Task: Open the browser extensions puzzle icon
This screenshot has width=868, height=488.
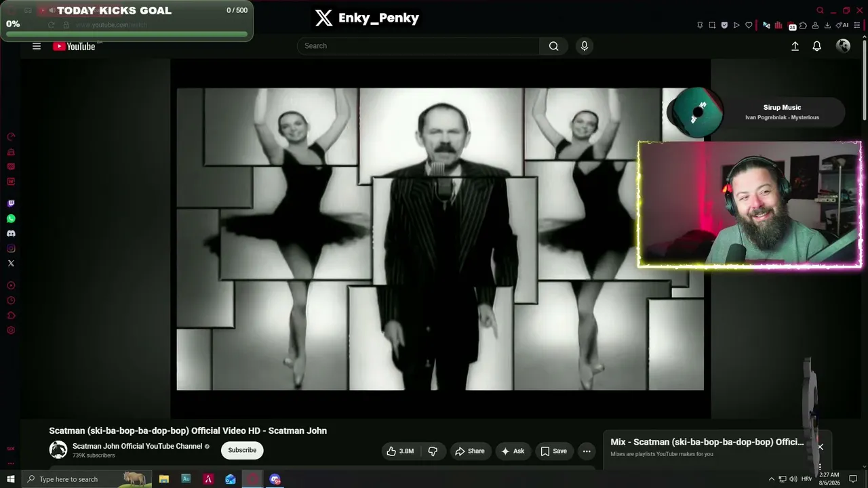Action: 803,25
